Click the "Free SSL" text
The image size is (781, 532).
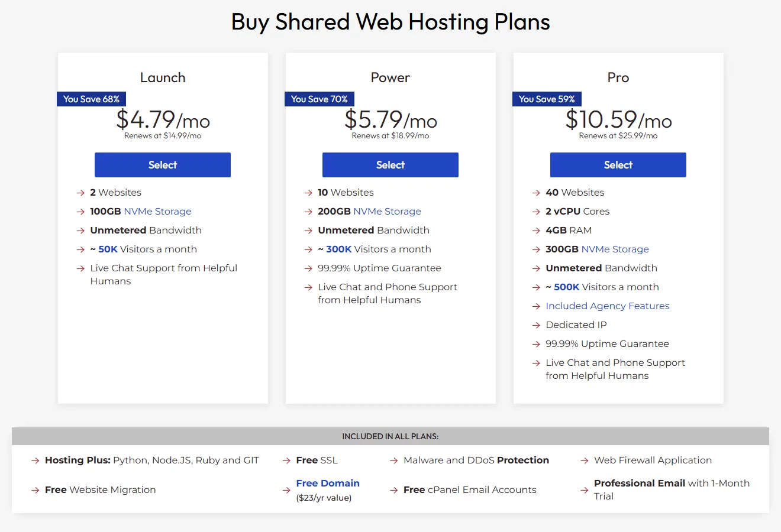[x=317, y=460]
